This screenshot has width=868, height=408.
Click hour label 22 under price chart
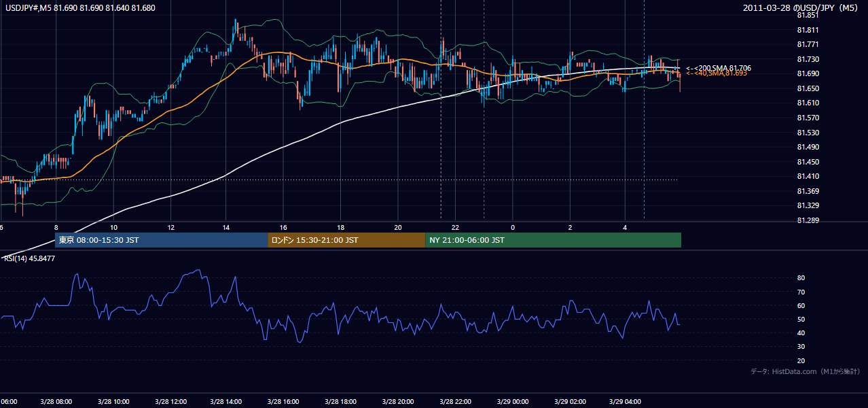tap(456, 227)
